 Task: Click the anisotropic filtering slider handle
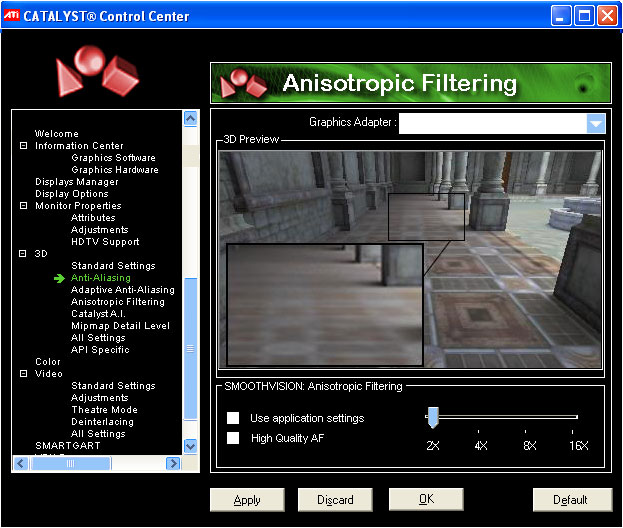point(433,418)
